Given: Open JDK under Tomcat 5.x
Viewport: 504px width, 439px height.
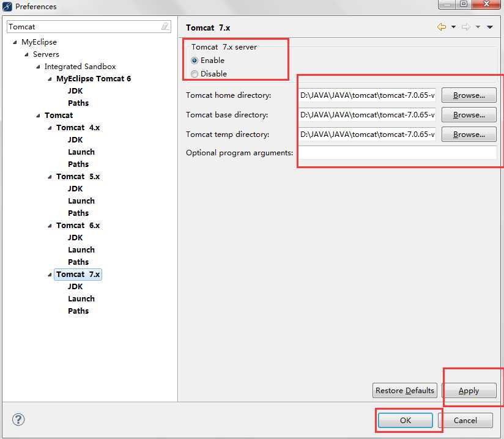Looking at the screenshot, I should coord(75,189).
